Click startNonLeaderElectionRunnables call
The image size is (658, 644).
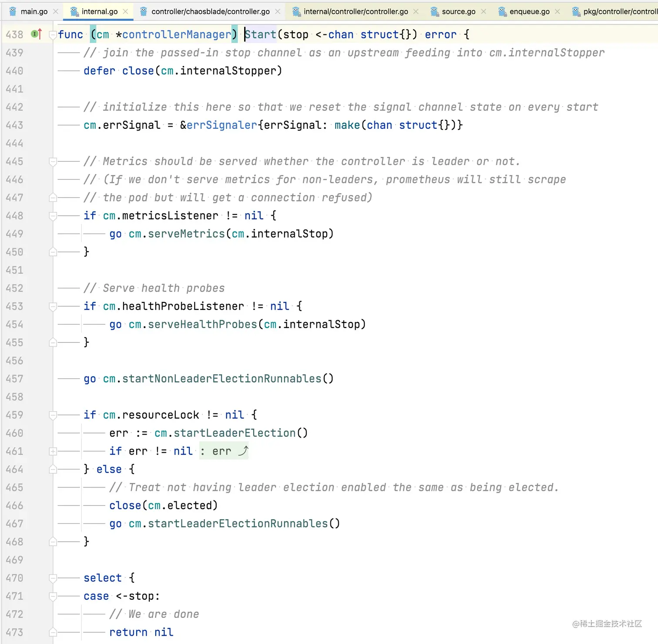222,379
